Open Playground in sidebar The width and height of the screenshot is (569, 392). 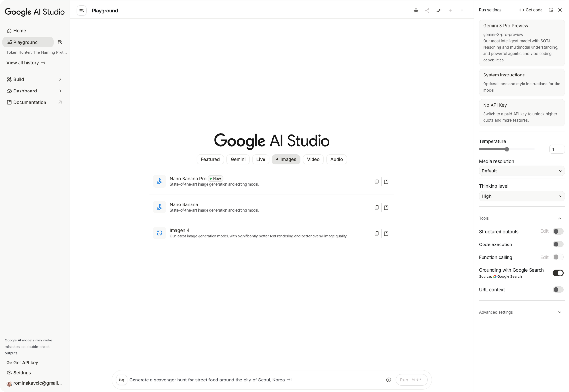pyautogui.click(x=28, y=42)
